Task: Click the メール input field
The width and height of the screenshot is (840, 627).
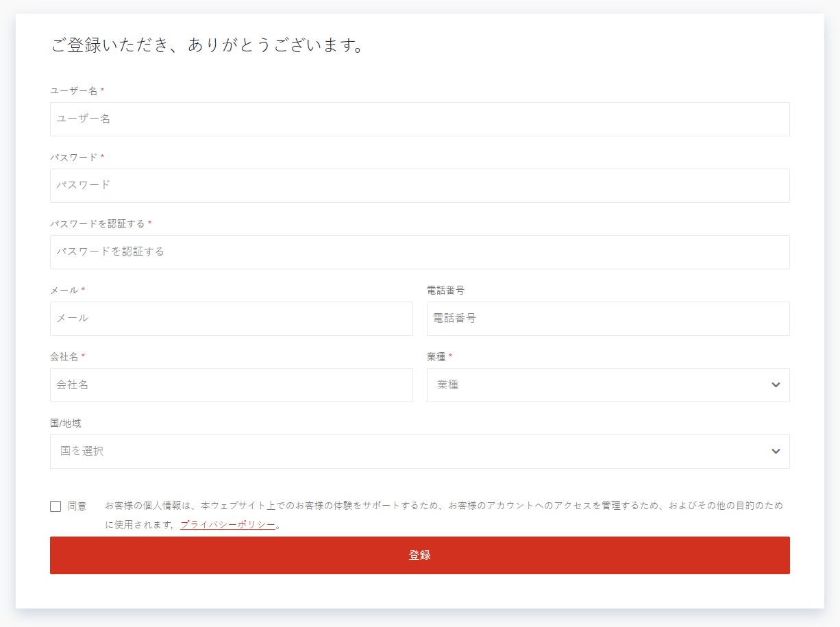Action: 232,319
